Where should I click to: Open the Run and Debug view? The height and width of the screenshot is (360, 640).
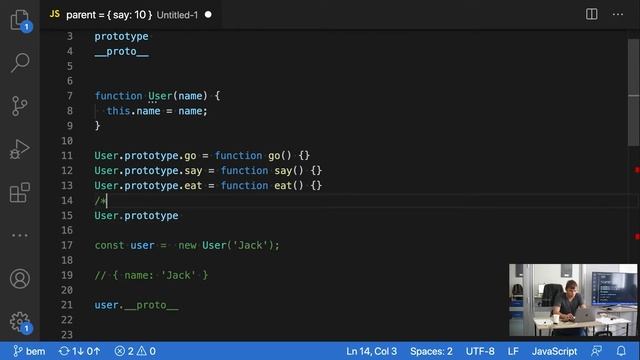click(20, 149)
